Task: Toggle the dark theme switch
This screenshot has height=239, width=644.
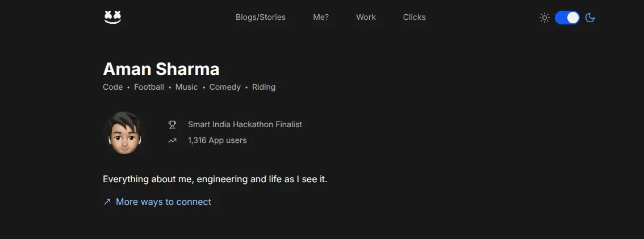Action: (567, 18)
